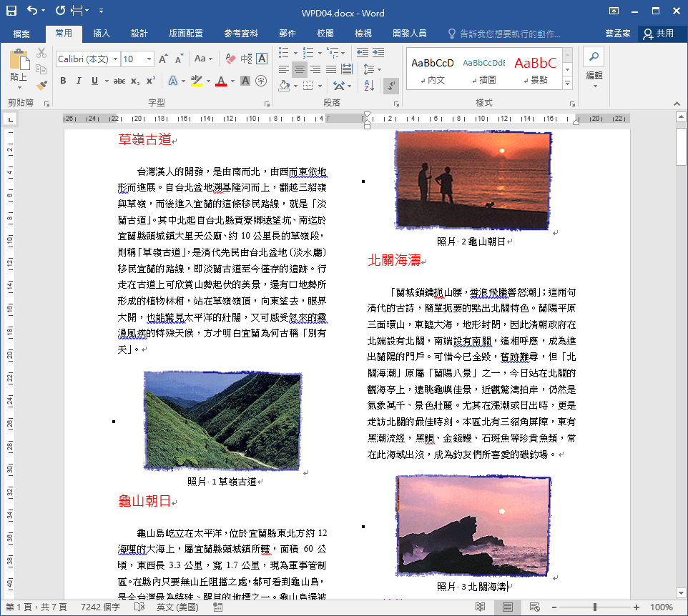This screenshot has width=688, height=616.
Task: Switch to the 插入 tab
Action: point(102,34)
